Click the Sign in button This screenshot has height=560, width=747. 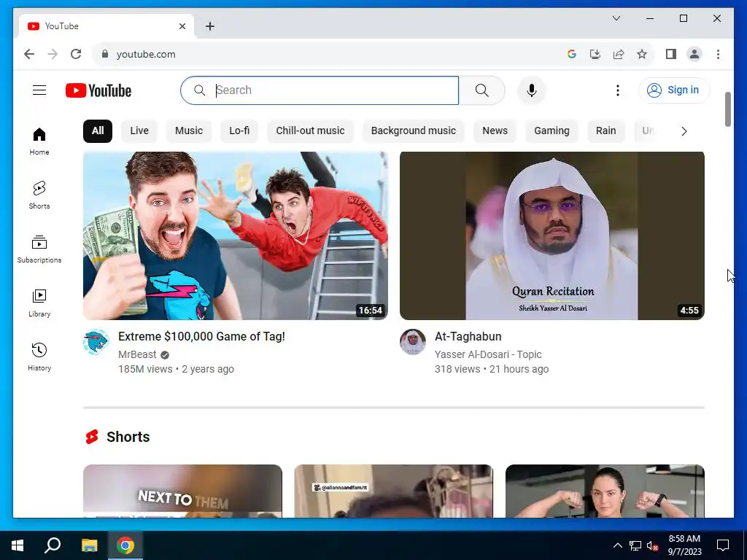pyautogui.click(x=674, y=90)
